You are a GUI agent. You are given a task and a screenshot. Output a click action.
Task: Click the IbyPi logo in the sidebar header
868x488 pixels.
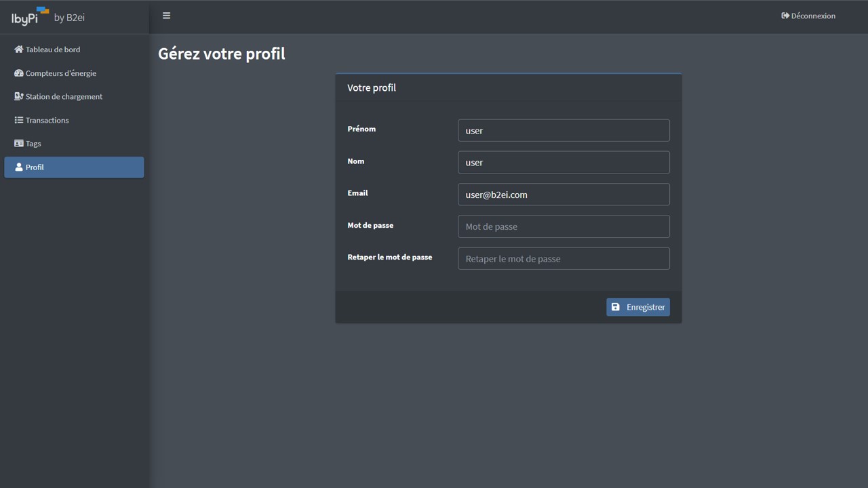pyautogui.click(x=30, y=16)
